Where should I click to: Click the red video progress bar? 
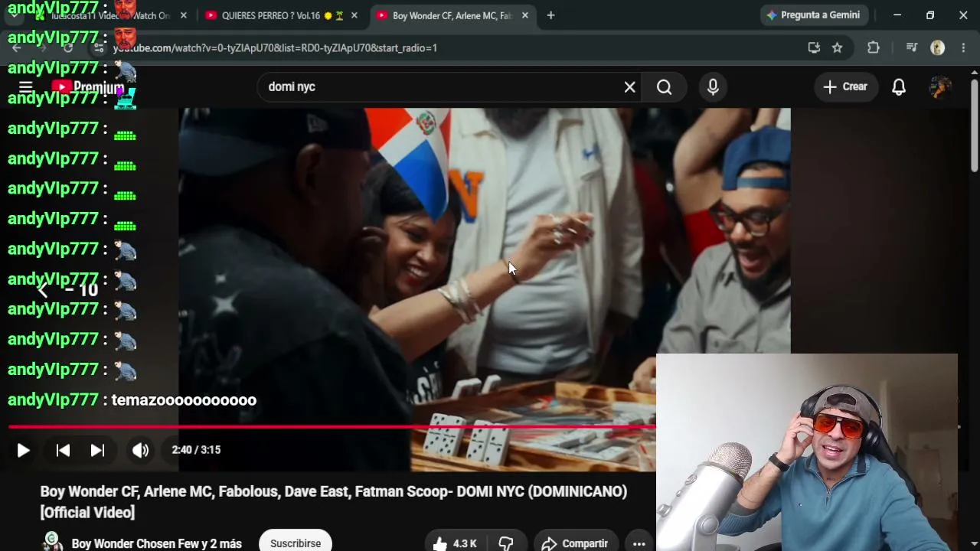point(331,426)
